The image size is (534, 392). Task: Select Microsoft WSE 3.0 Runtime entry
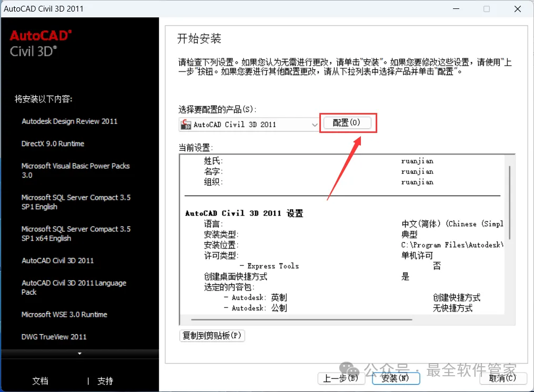click(64, 314)
